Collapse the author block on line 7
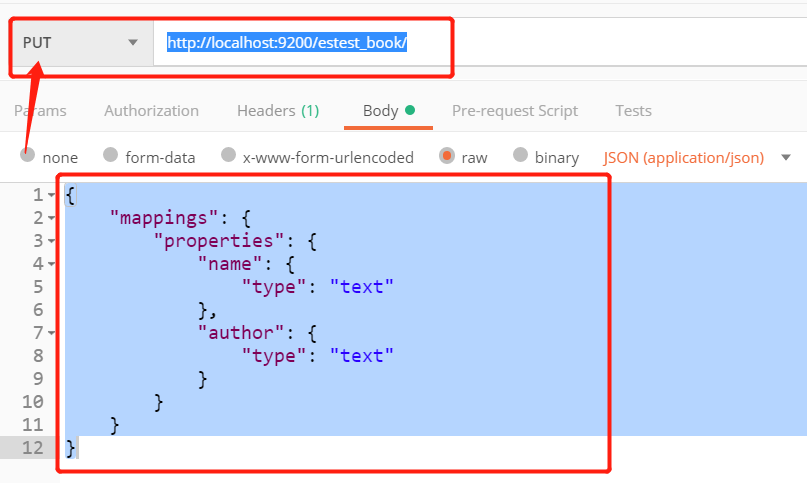 coord(51,333)
